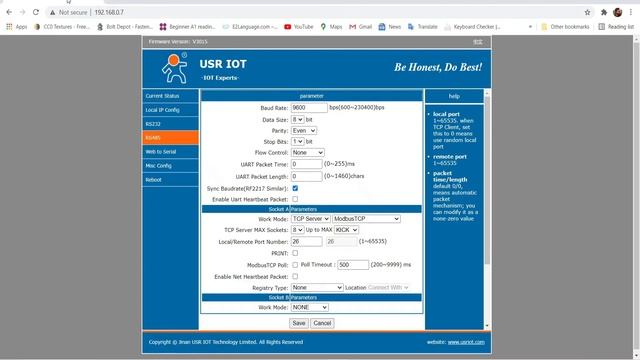Go back with the browser back arrow
Image resolution: width=640 pixels, height=360 pixels.
tap(9, 12)
